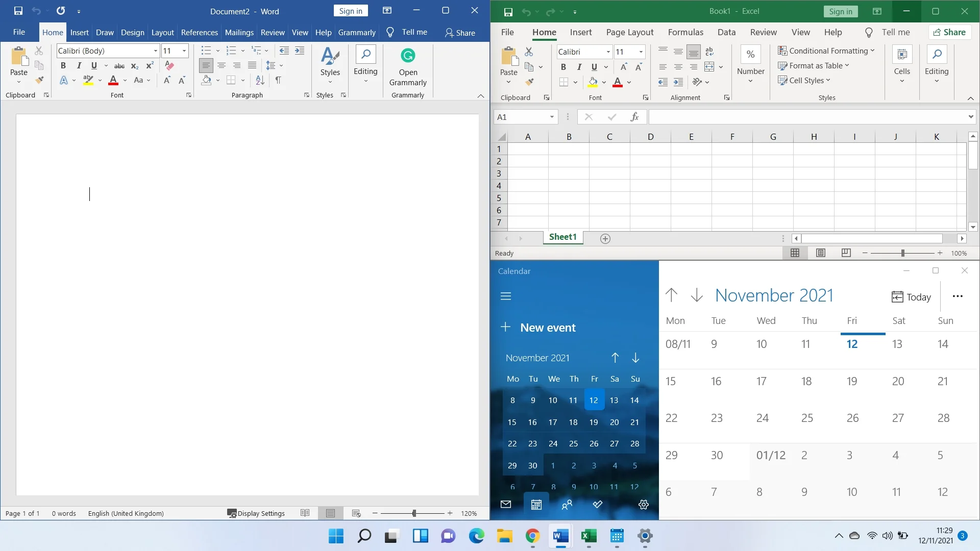This screenshot has width=980, height=551.
Task: Select the Draw tab in Word ribbon
Action: pos(104,32)
